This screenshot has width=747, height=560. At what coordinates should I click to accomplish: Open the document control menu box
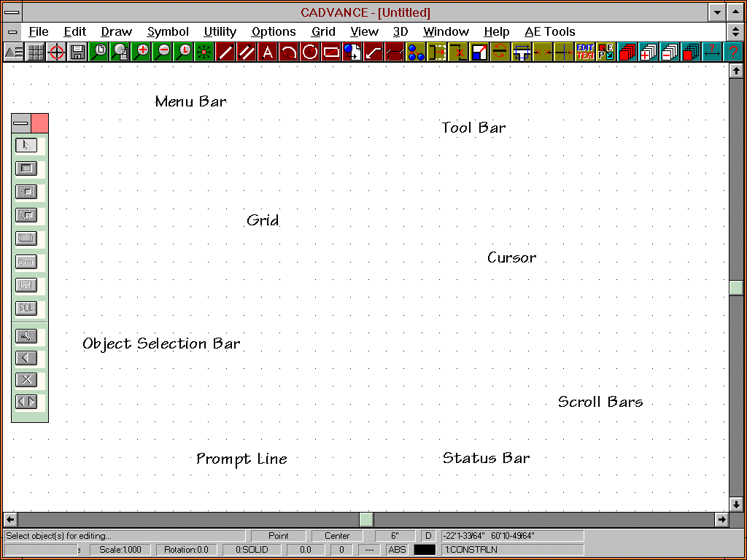click(x=12, y=32)
